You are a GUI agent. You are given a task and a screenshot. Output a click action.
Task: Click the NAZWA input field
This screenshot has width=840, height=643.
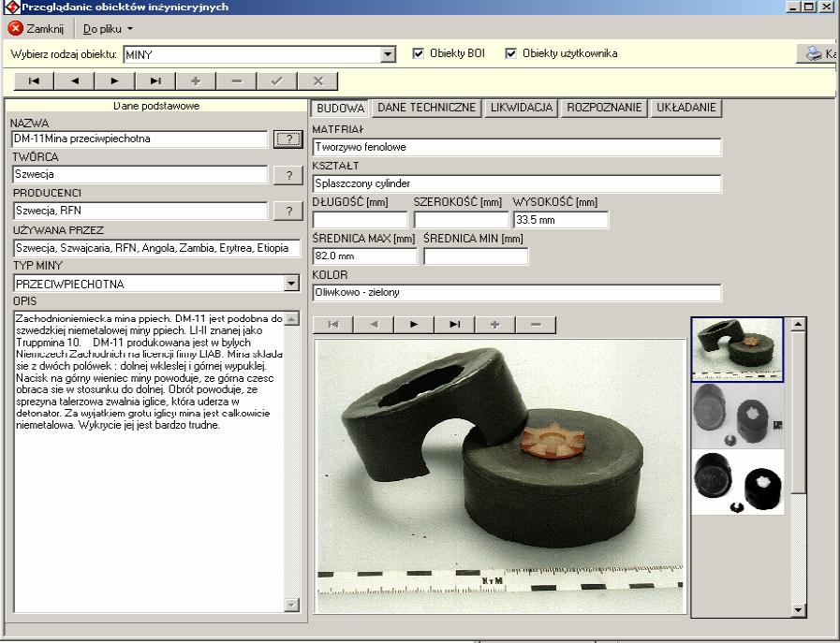tap(140, 139)
